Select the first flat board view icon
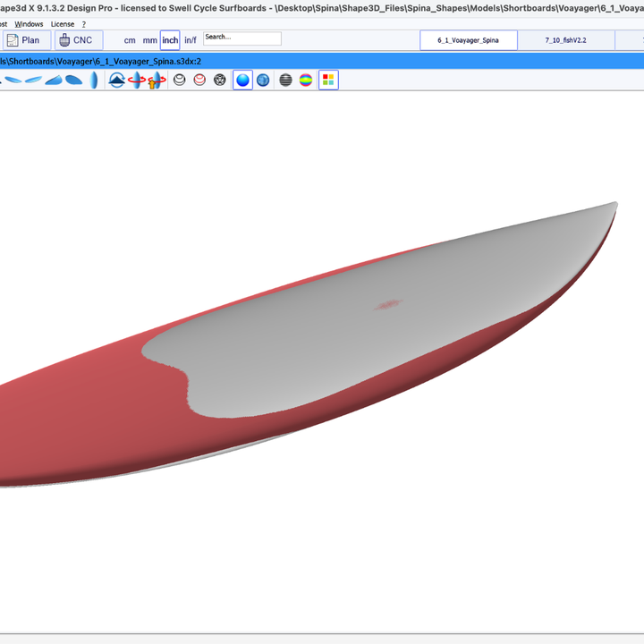This screenshot has height=644, width=644. (13, 80)
